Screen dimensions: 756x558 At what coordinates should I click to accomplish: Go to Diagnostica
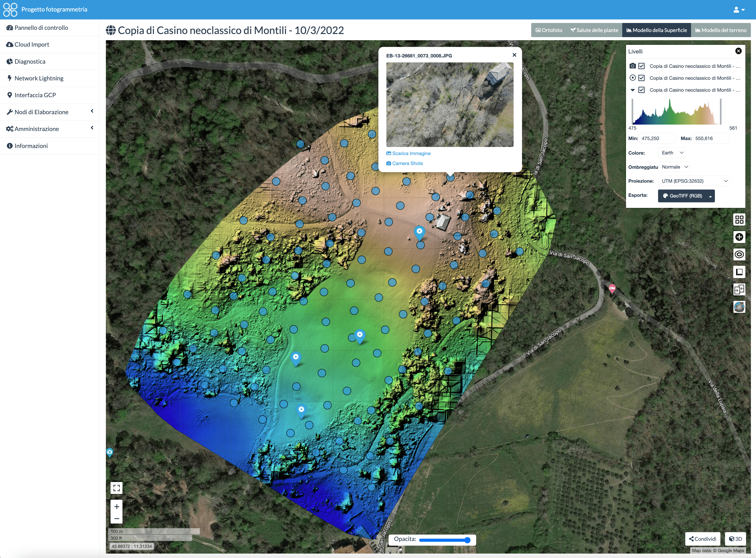[50, 61]
